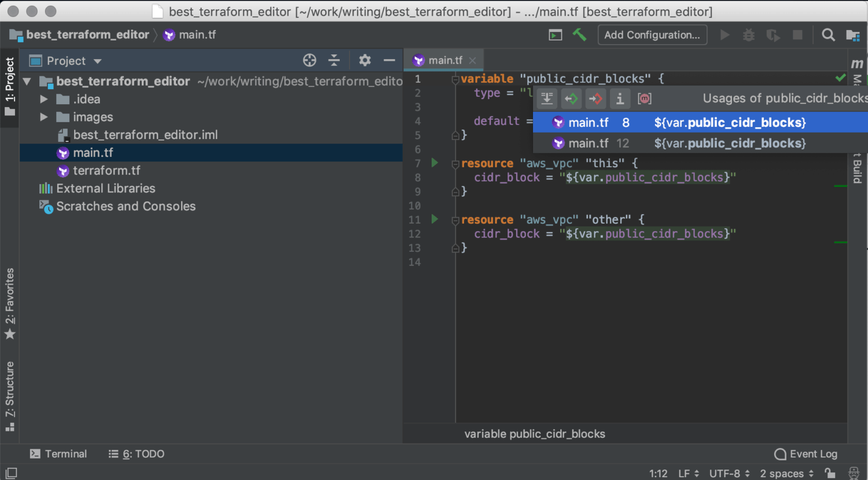Expand the images folder
The width and height of the screenshot is (868, 480).
point(43,117)
